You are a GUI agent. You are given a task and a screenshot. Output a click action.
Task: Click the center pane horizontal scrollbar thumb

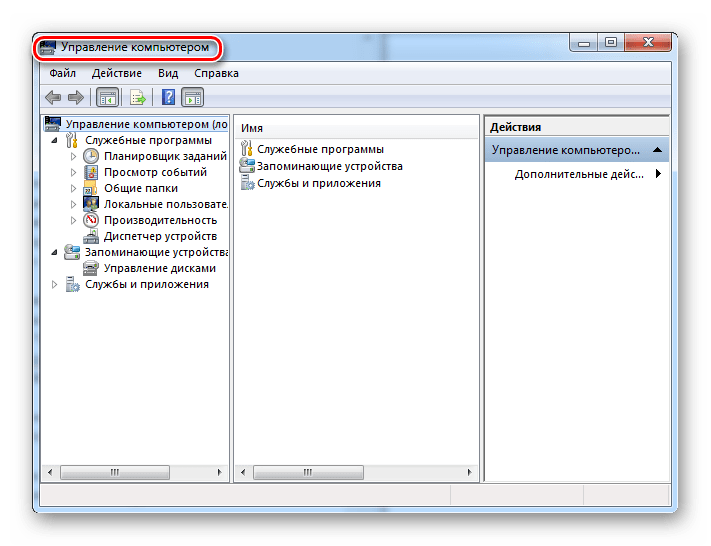308,473
